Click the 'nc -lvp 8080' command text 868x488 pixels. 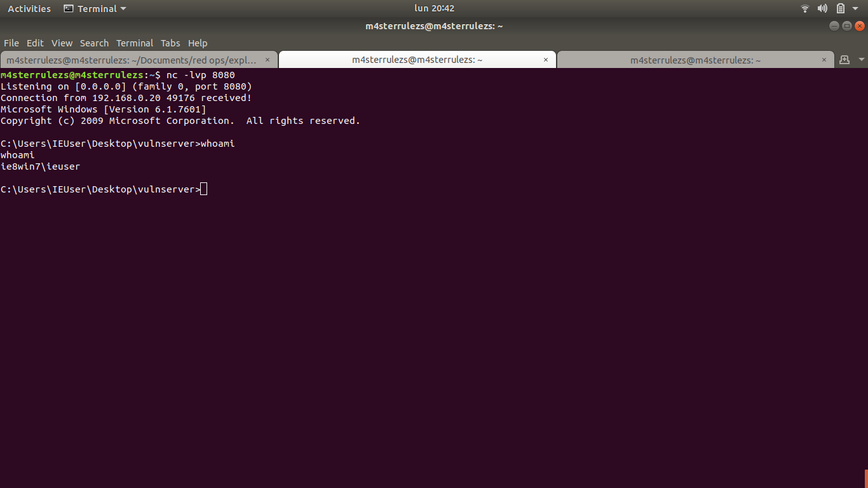pos(201,75)
